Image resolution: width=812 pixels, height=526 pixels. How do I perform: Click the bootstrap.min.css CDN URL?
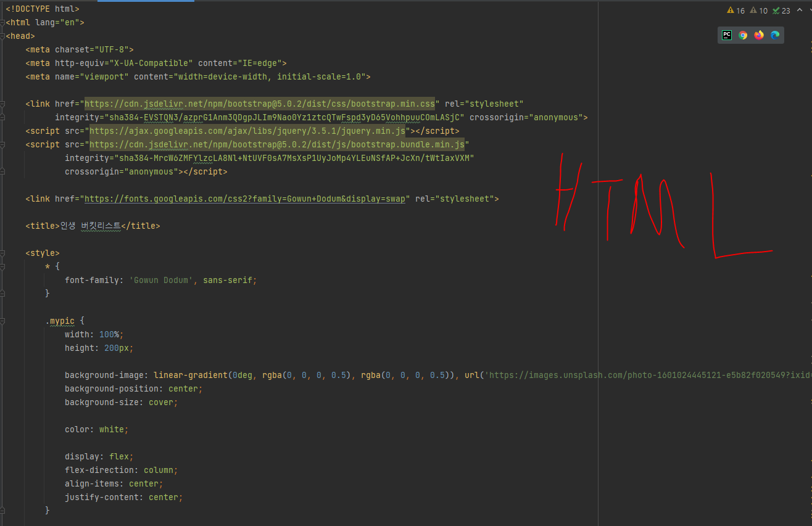(260, 104)
